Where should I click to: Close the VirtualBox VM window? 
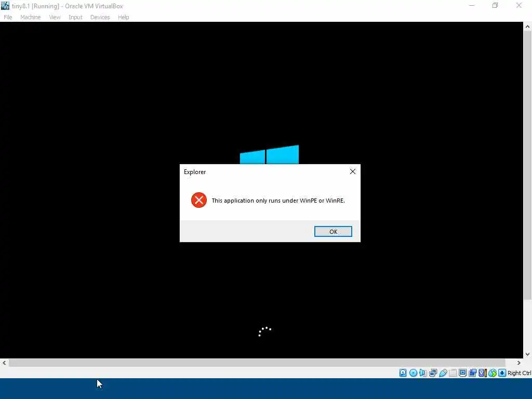click(519, 5)
